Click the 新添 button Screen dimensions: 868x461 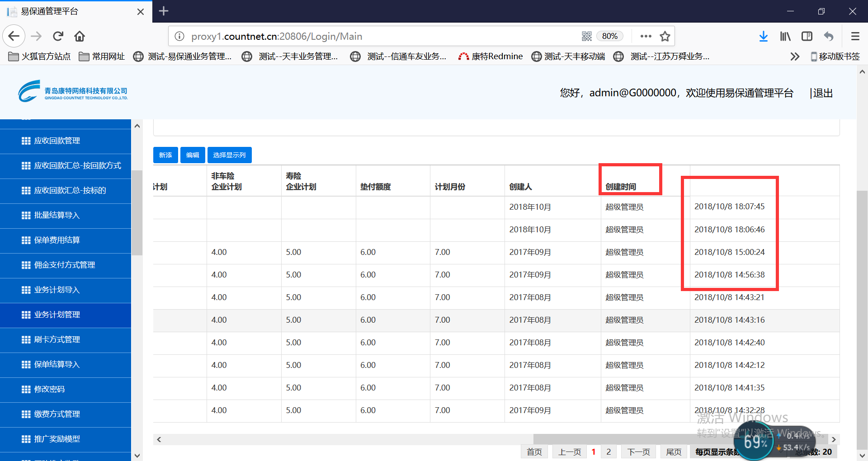click(165, 155)
